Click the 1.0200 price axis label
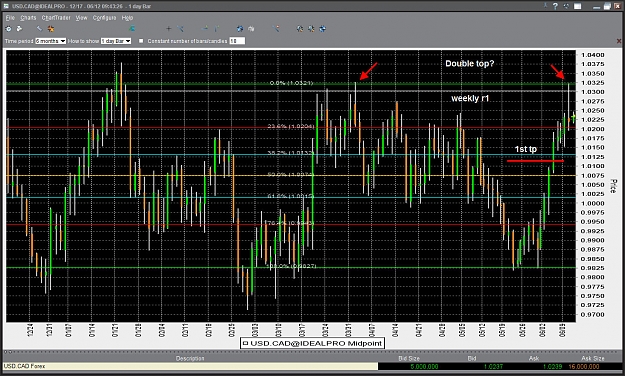Image resolution: width=625 pixels, height=376 pixels. coord(593,129)
